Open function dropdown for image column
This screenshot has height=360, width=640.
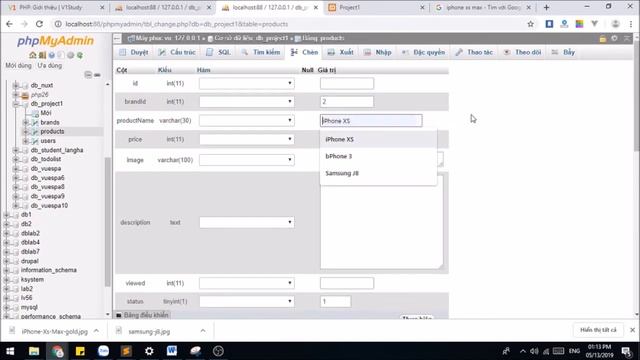[x=247, y=160]
